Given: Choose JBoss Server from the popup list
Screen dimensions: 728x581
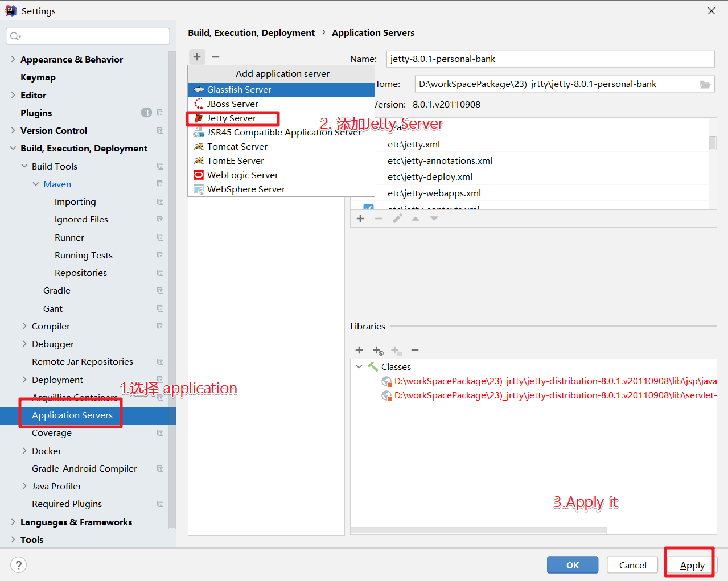Looking at the screenshot, I should (x=281, y=104).
